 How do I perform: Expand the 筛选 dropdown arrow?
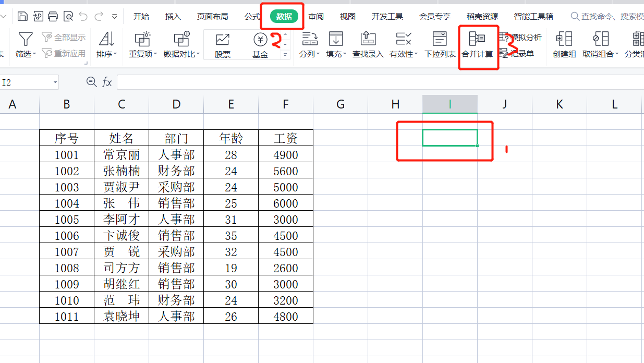tap(35, 54)
